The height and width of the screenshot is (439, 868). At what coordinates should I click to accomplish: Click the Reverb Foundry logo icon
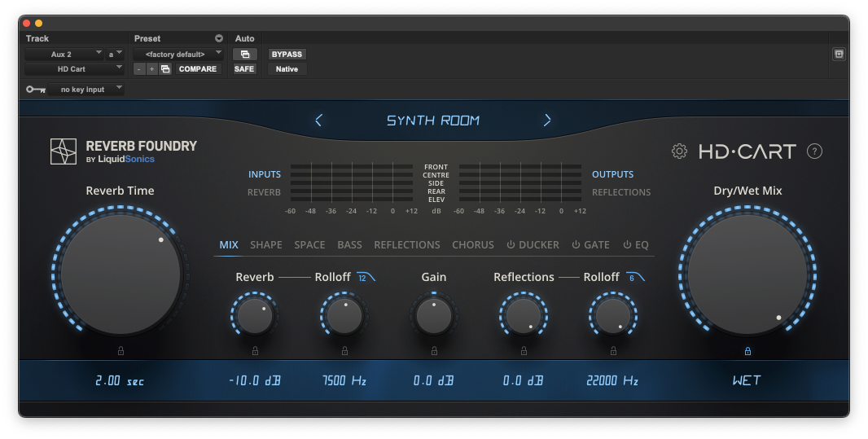(64, 151)
